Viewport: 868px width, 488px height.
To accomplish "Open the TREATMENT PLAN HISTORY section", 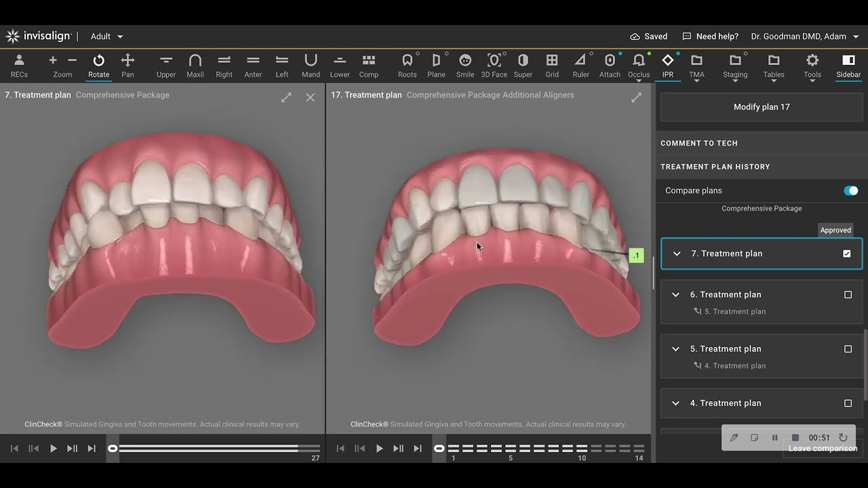I will point(762,167).
